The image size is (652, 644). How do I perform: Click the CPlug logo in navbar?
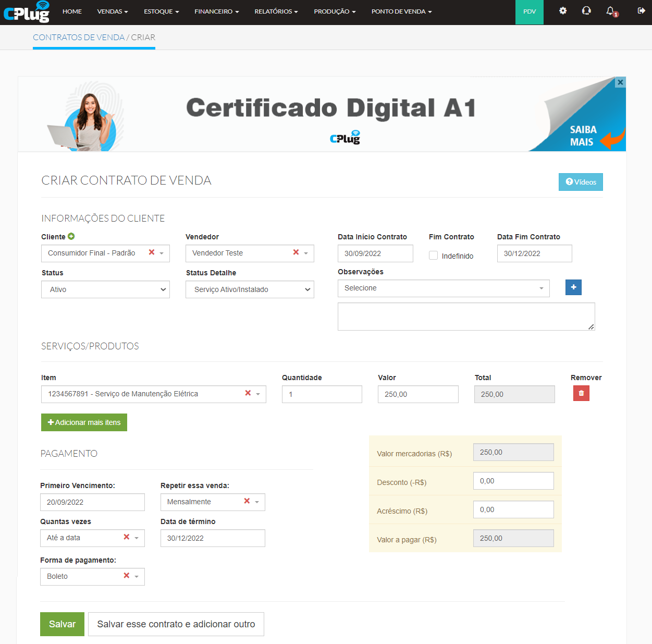27,11
